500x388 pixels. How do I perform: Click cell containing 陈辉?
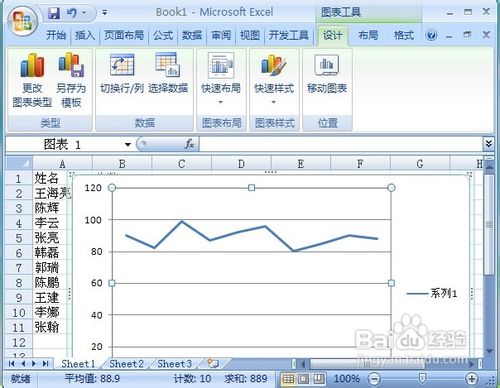click(50, 208)
